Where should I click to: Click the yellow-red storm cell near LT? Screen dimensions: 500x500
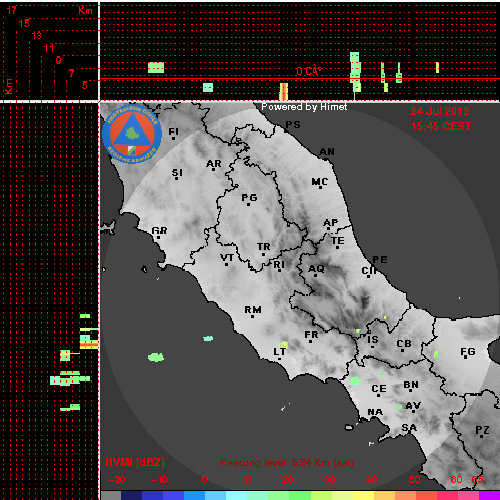coord(284,344)
